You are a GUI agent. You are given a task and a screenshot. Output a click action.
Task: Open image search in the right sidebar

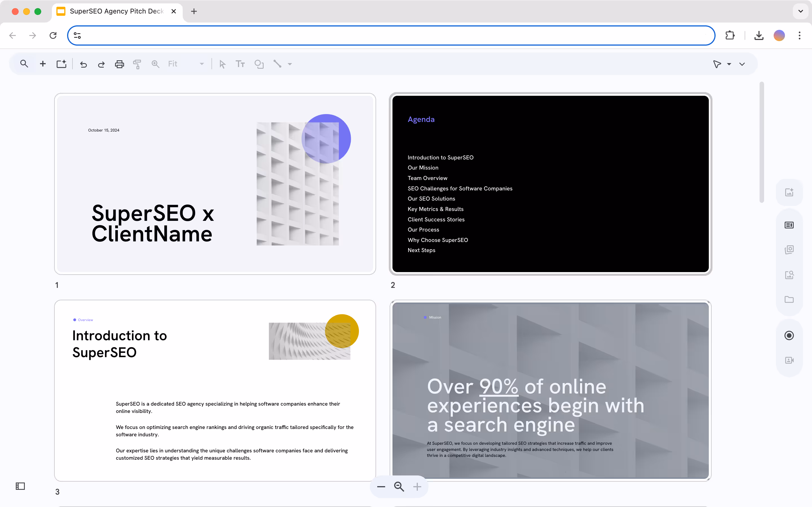pos(789,275)
